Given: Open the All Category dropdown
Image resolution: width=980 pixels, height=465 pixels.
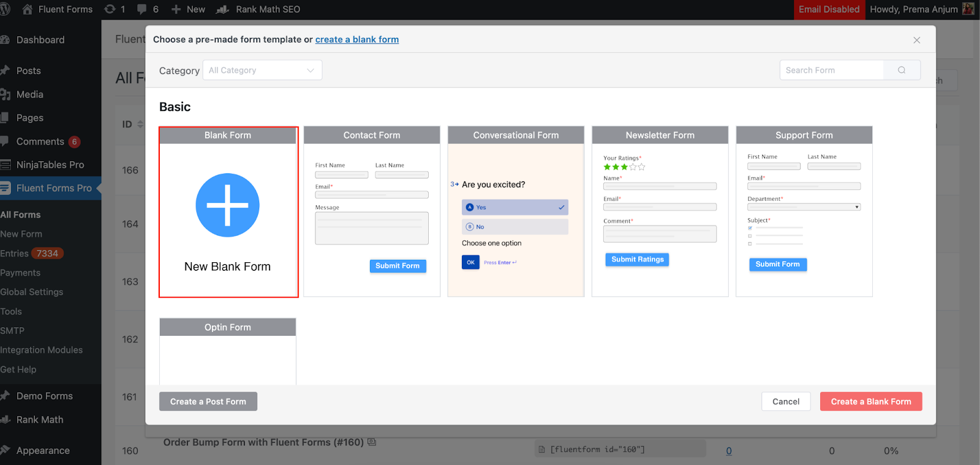Looking at the screenshot, I should pos(262,70).
